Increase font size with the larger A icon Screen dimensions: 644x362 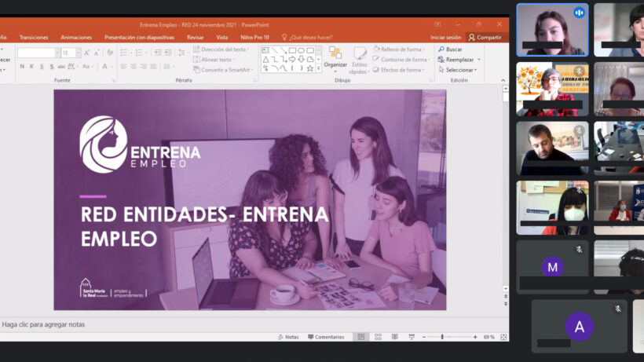86,53
